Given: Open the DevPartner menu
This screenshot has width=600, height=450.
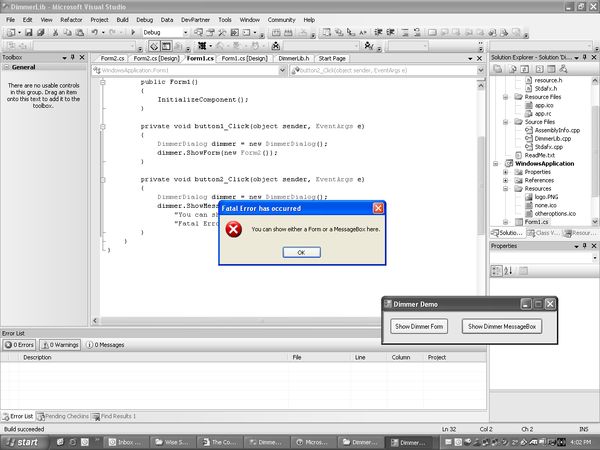Looking at the screenshot, I should 195,20.
